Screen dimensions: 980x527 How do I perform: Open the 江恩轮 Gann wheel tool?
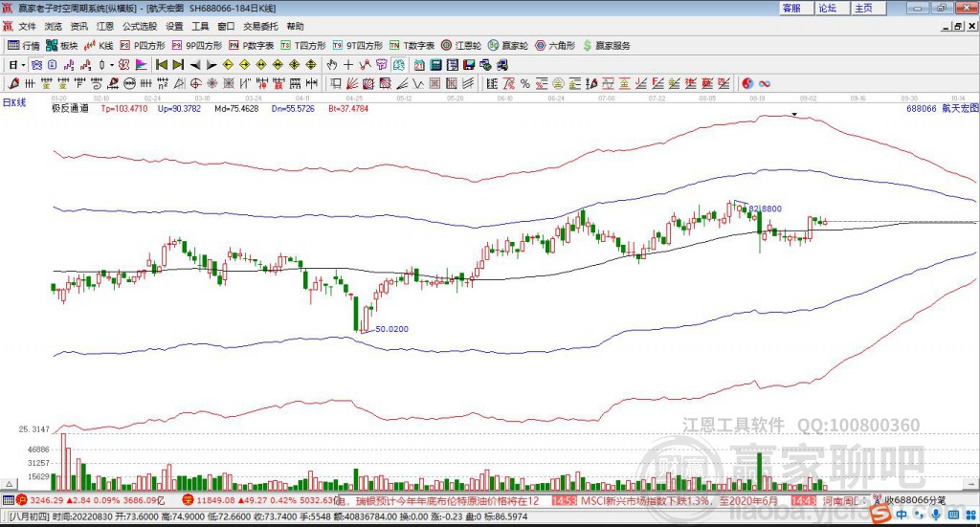[461, 46]
